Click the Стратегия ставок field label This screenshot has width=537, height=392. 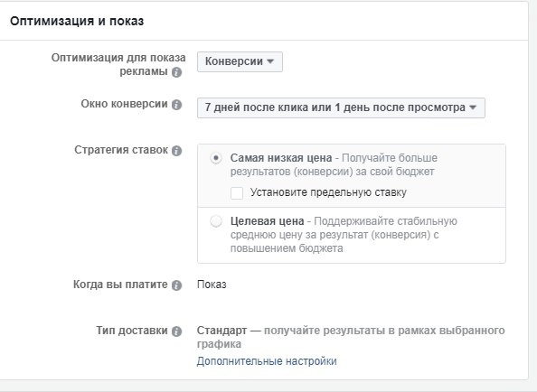121,150
